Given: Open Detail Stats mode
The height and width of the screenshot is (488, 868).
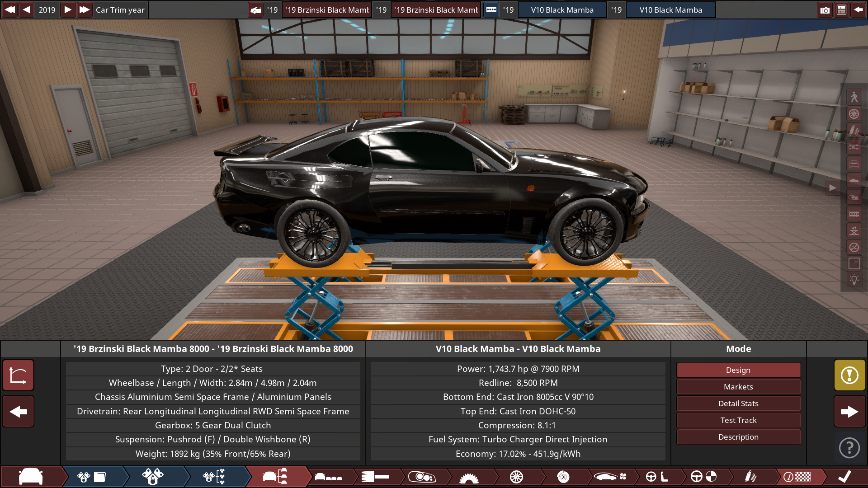Looking at the screenshot, I should 738,404.
